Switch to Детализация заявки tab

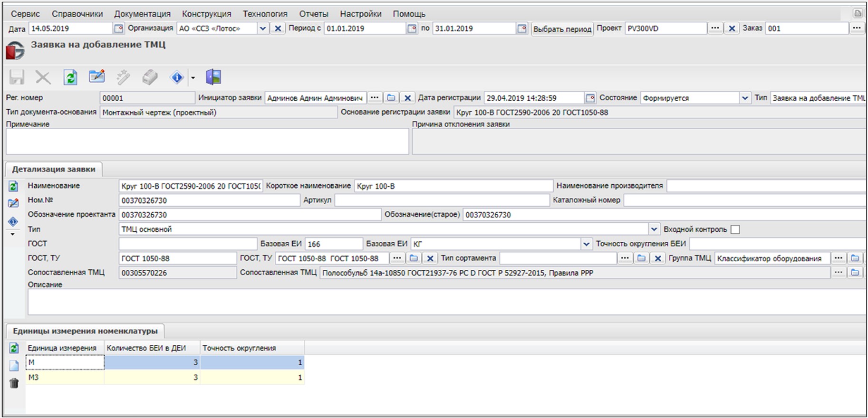54,169
